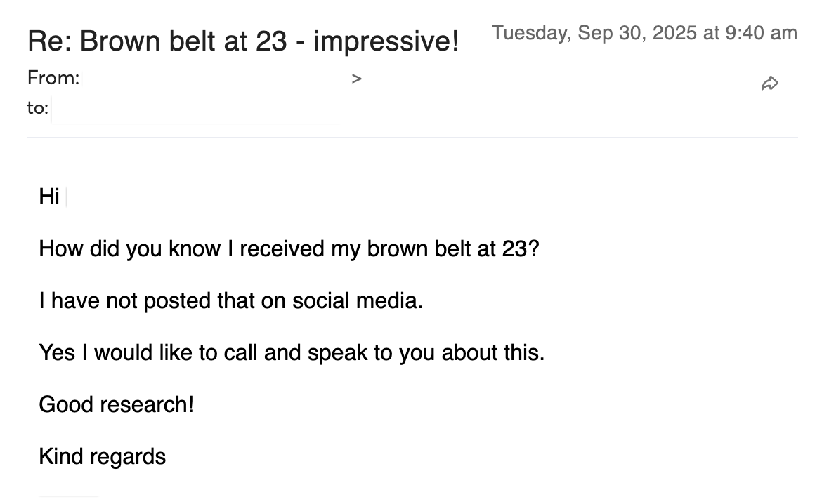Click the line "I have not posted that"

tap(231, 300)
